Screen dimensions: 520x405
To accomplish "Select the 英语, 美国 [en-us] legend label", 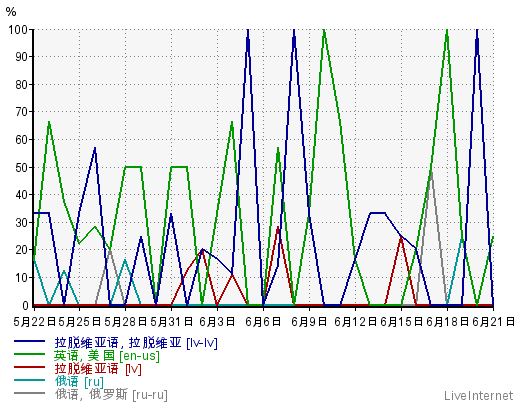I will (x=107, y=356).
